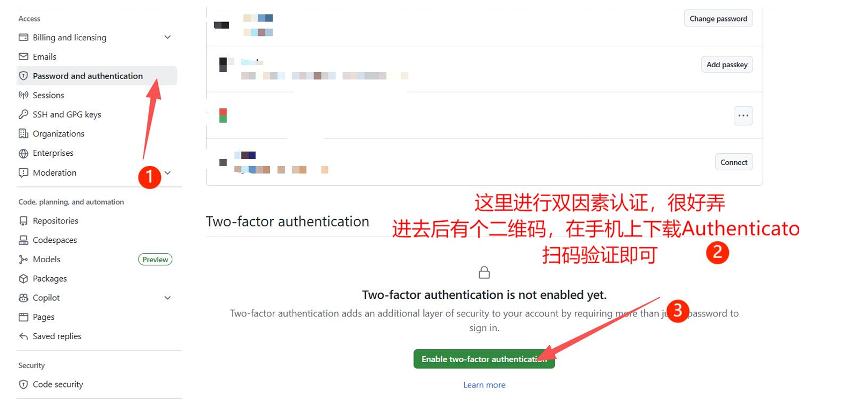Follow the Learn more link

tap(484, 385)
